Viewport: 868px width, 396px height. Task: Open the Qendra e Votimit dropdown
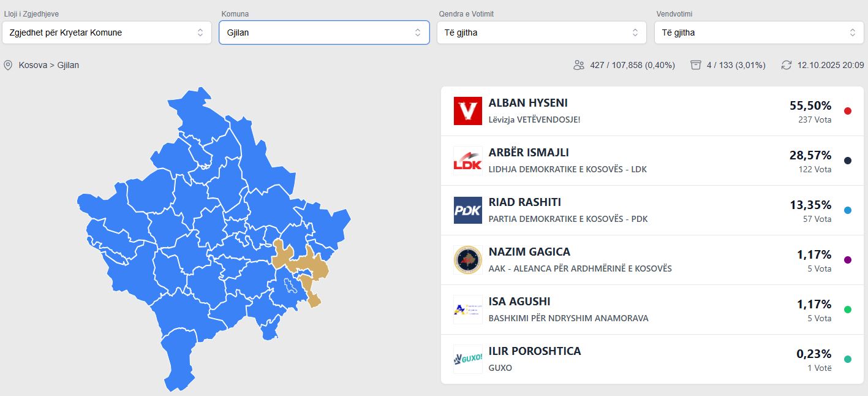click(542, 32)
